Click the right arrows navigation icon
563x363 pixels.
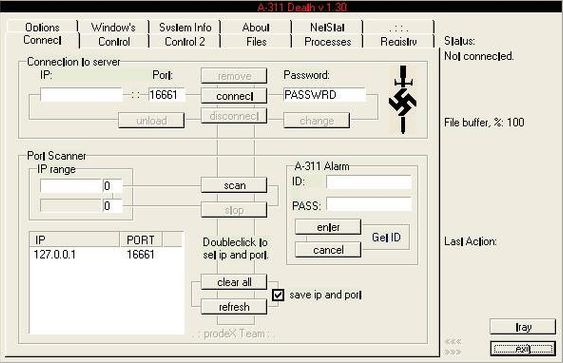453,352
